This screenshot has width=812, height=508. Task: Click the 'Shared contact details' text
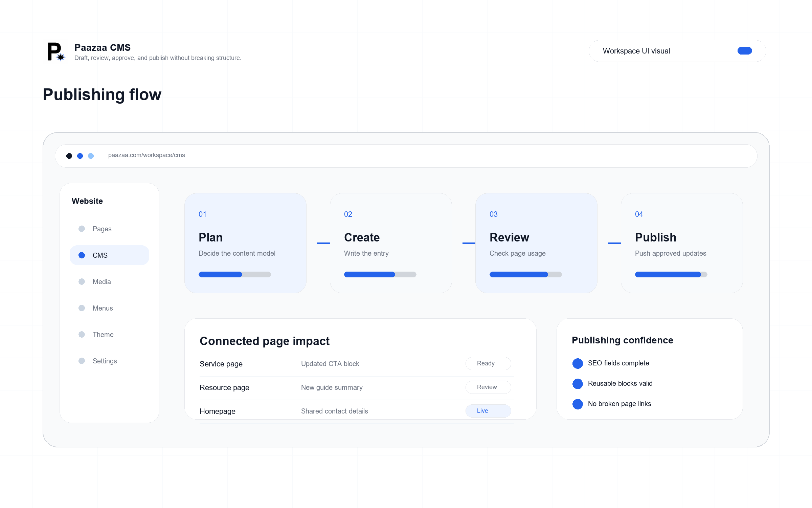pos(335,411)
